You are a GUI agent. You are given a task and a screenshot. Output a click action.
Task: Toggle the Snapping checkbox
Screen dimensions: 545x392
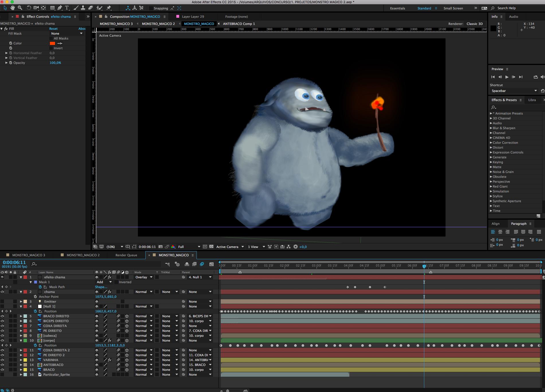151,8
